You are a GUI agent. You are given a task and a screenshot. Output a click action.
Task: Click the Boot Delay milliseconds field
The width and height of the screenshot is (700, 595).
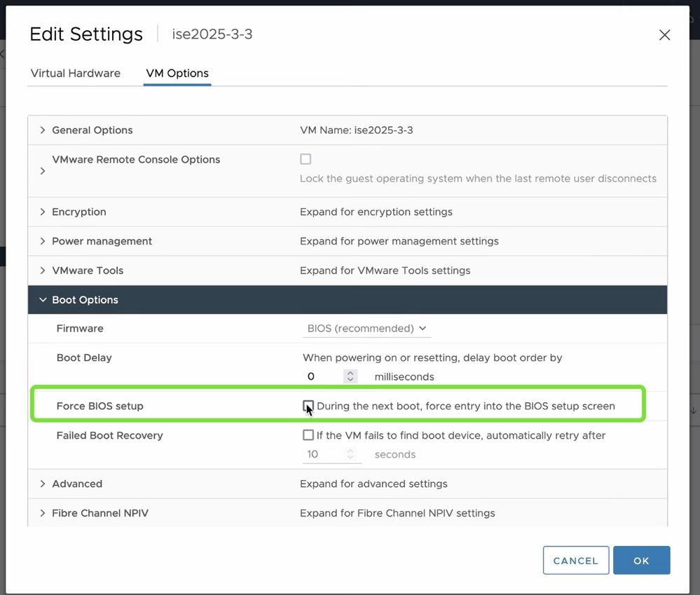324,376
